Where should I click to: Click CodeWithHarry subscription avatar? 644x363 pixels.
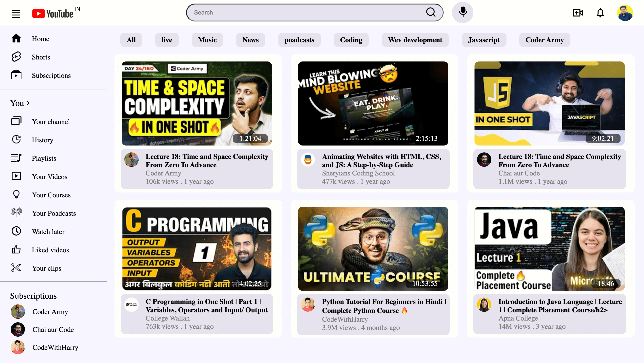click(x=18, y=347)
